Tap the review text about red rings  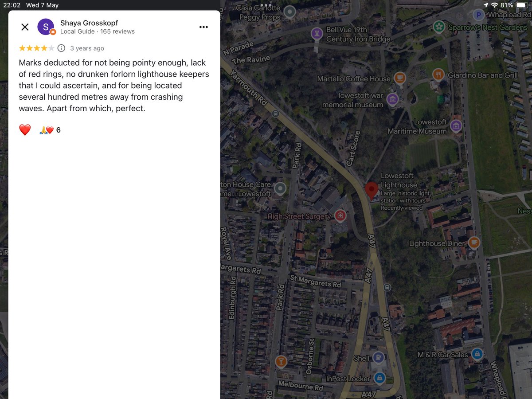[x=114, y=86]
